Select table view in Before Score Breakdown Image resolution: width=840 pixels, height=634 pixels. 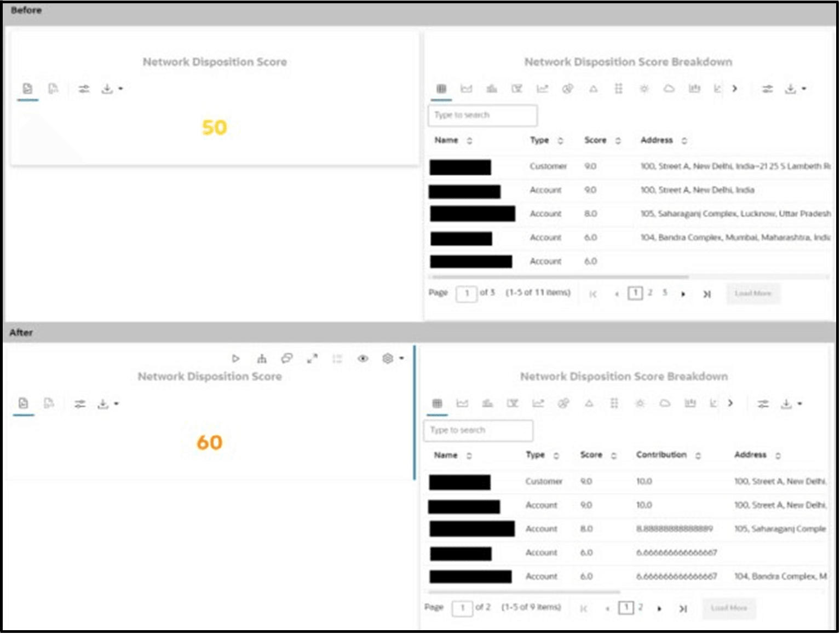tap(441, 89)
